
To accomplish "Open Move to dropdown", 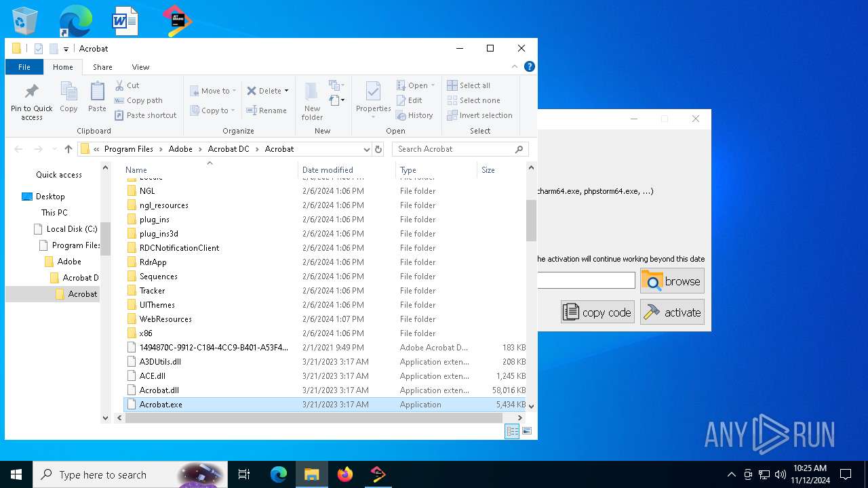I will 213,91.
